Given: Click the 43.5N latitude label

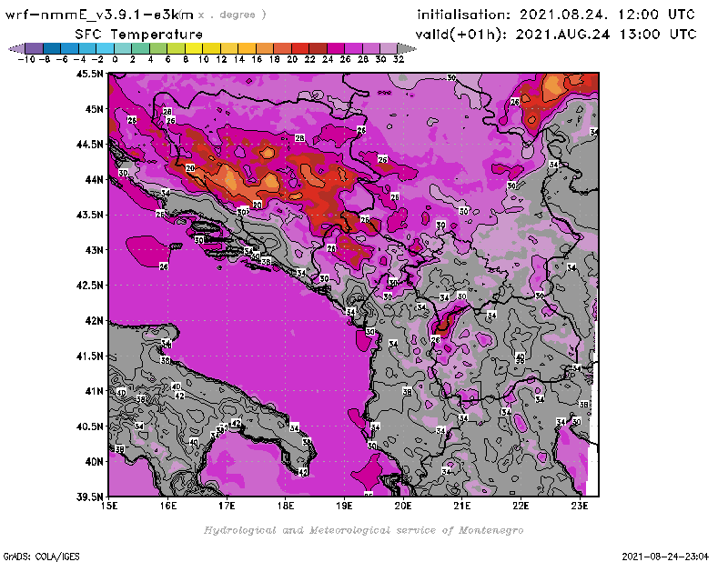Looking at the screenshot, I should coord(89,215).
